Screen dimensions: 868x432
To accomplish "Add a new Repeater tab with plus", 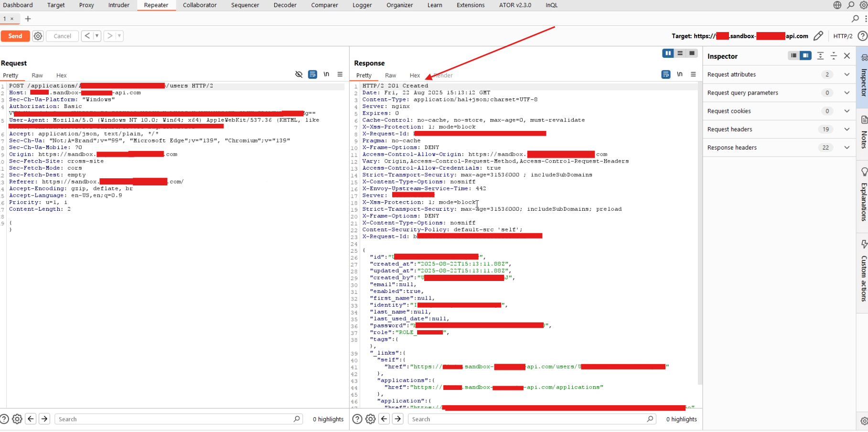I will click(x=28, y=19).
